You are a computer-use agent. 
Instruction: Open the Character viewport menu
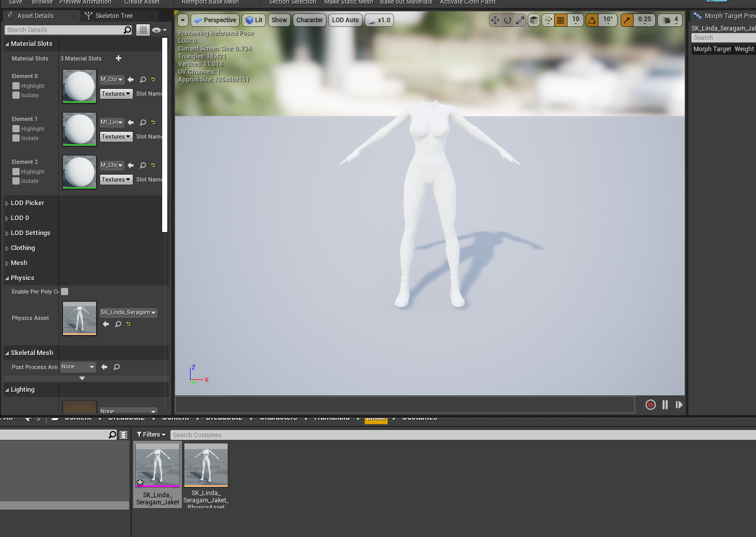click(x=309, y=20)
